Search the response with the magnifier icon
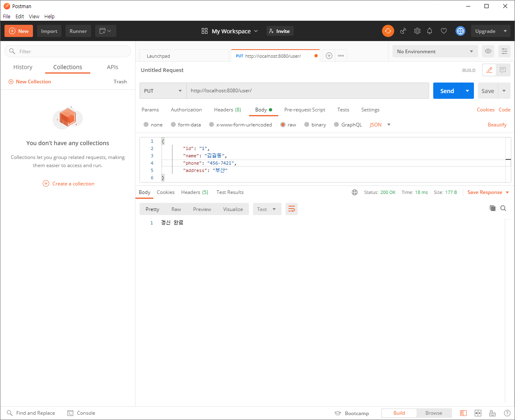The height and width of the screenshot is (420, 515). (503, 208)
